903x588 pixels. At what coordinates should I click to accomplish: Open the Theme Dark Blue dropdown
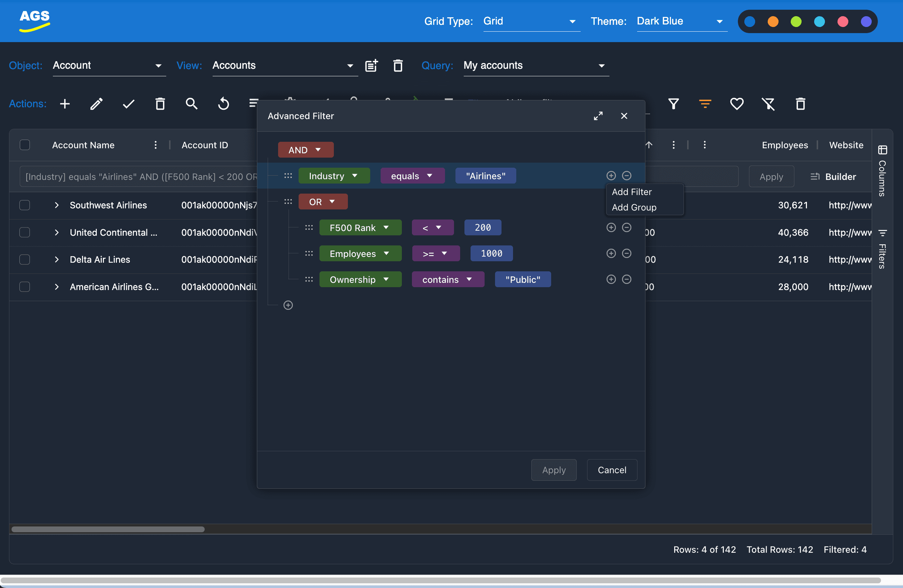pos(682,21)
